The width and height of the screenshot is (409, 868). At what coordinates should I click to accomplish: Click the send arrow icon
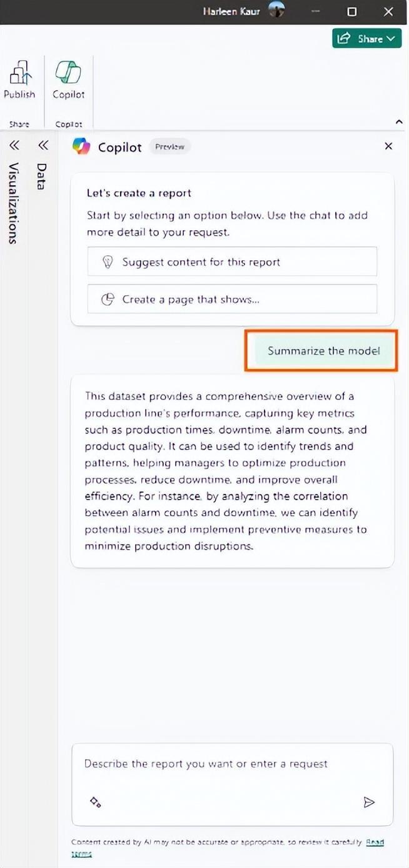click(x=370, y=802)
